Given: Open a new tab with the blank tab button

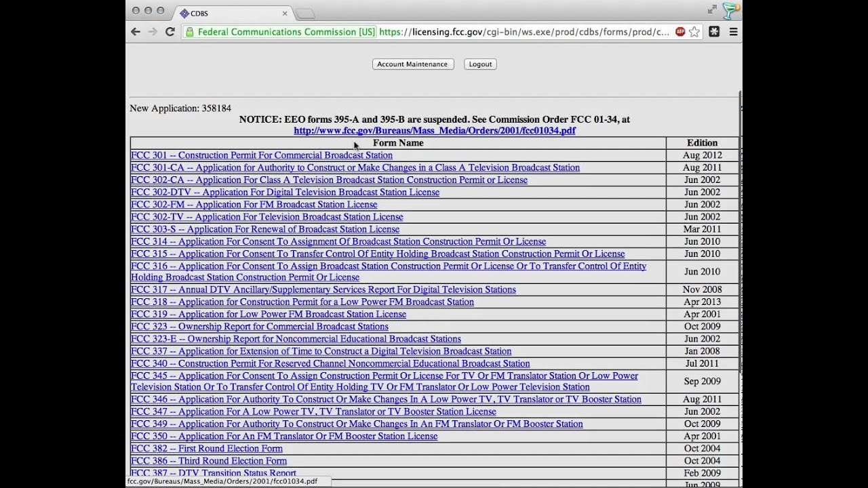Looking at the screenshot, I should click(x=305, y=14).
